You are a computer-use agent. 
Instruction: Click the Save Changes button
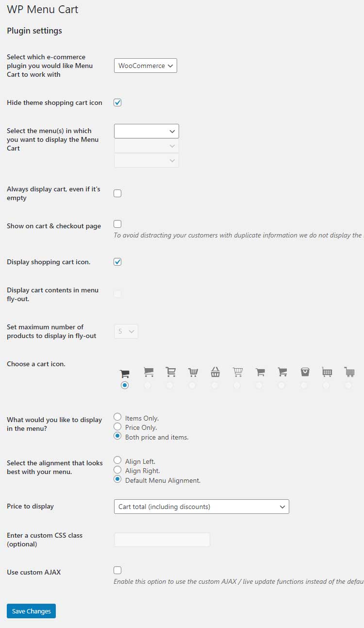(x=31, y=611)
